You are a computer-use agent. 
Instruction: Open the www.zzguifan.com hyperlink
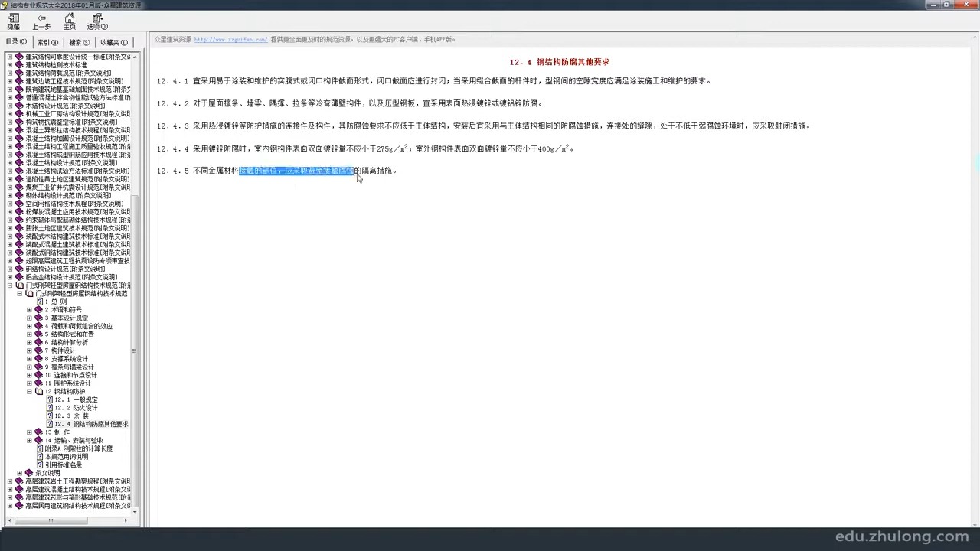pos(230,39)
